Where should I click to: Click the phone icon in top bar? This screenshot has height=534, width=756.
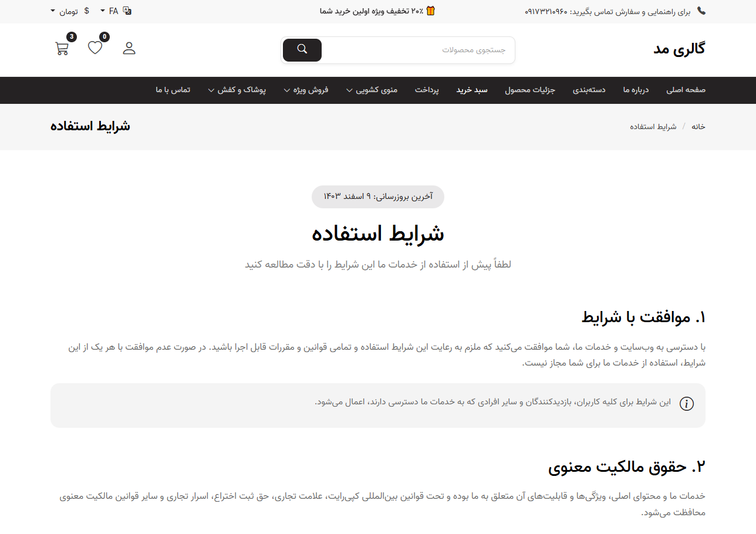[x=702, y=11]
